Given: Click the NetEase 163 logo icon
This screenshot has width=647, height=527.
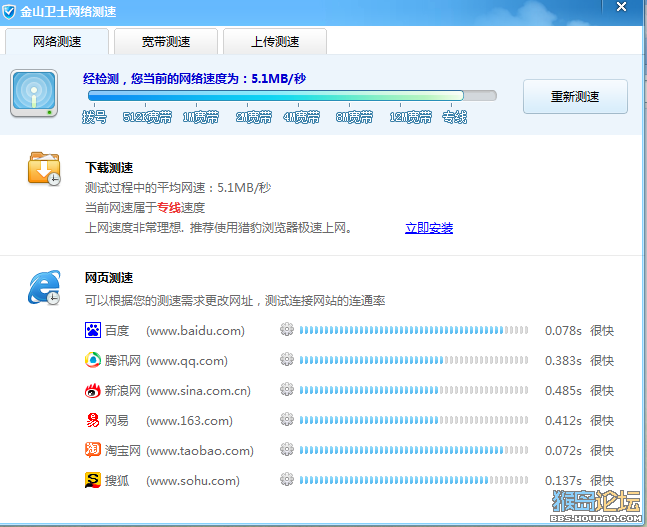Looking at the screenshot, I should (93, 421).
